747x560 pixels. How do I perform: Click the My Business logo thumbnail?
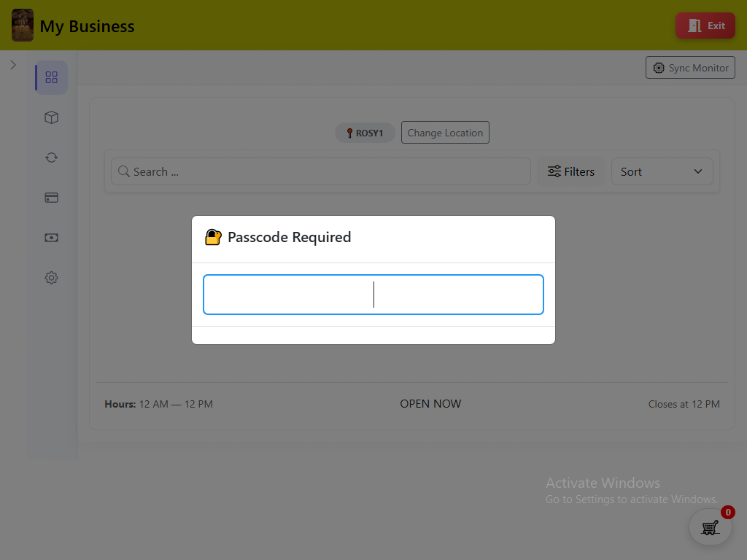[x=23, y=26]
